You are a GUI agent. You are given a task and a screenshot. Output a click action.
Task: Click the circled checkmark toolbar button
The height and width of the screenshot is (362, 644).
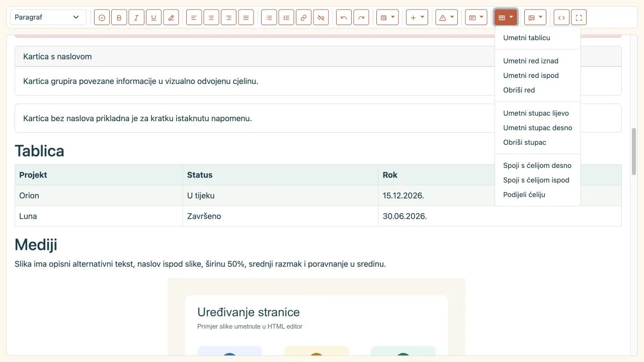coord(102,18)
